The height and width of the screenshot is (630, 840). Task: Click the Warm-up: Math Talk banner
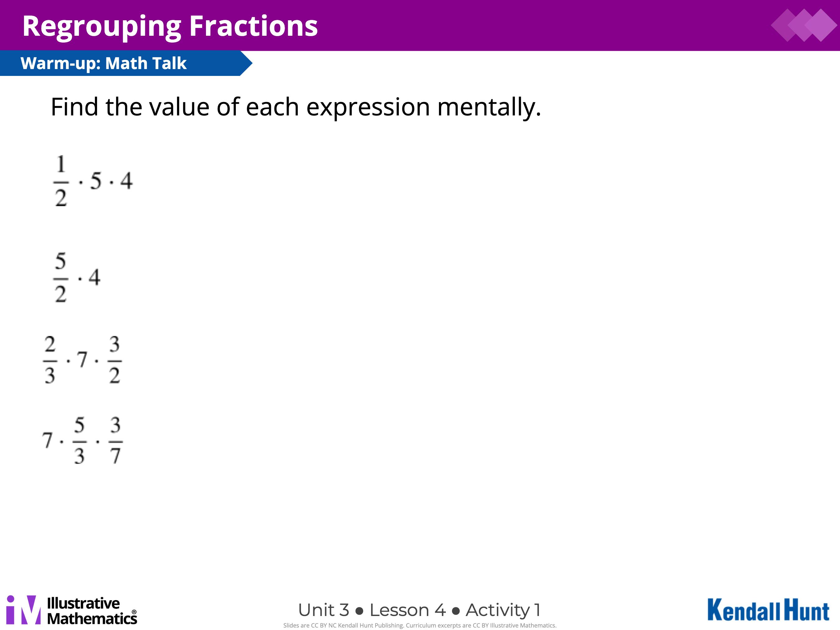click(104, 63)
